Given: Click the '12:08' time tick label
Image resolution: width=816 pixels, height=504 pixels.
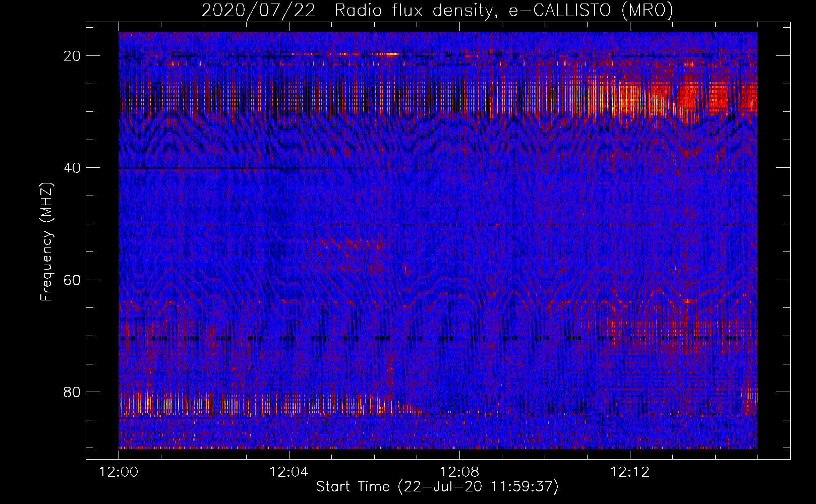Looking at the screenshot, I should pyautogui.click(x=459, y=472).
